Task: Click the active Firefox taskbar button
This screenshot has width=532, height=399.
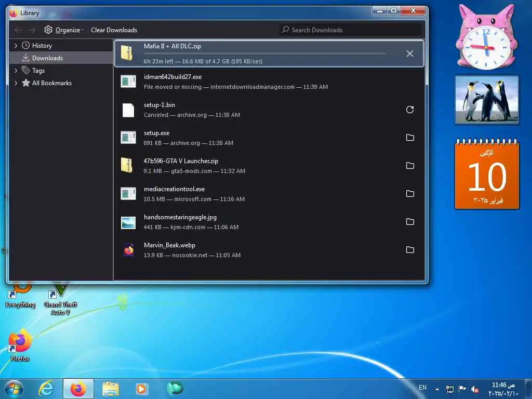Action: coord(78,389)
